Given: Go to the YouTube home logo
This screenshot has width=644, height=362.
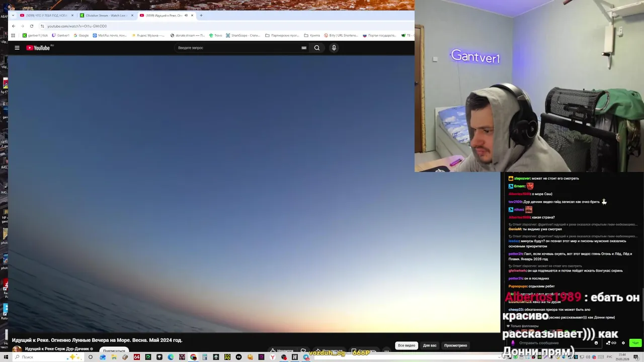Looking at the screenshot, I should 38,48.
